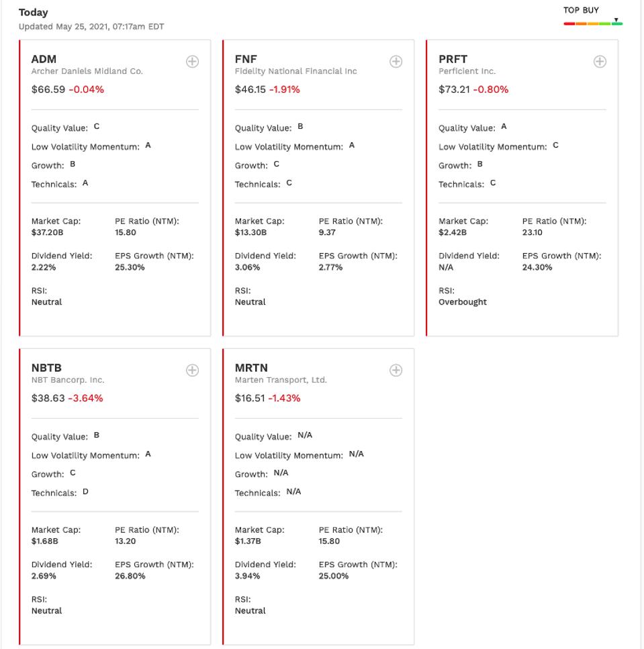
Task: Click the black marker above rating bar
Action: click(616, 19)
